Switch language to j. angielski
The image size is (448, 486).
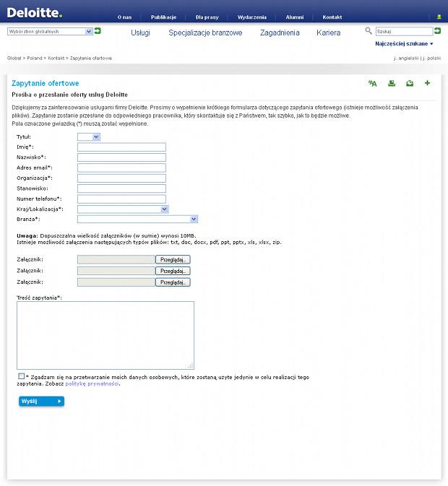click(406, 58)
